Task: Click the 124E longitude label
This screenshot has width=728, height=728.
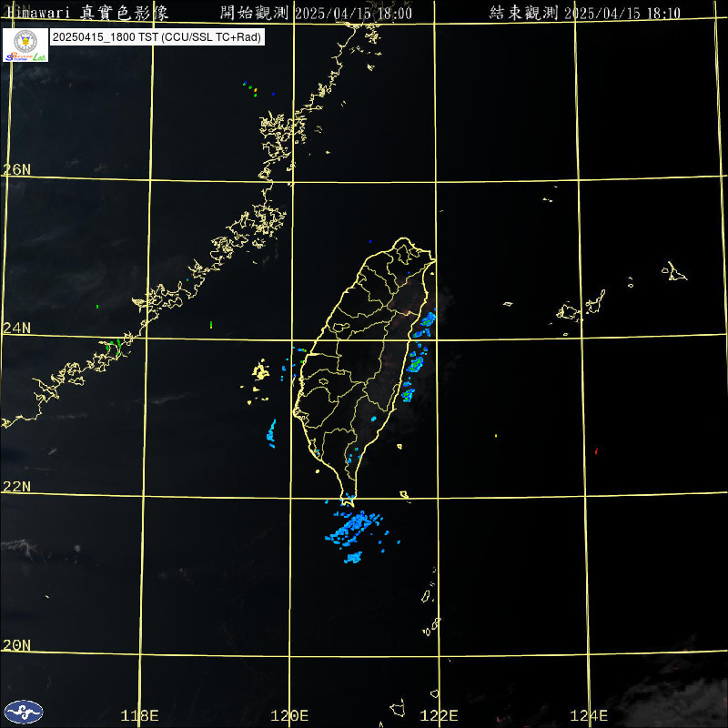Action: coord(589,715)
